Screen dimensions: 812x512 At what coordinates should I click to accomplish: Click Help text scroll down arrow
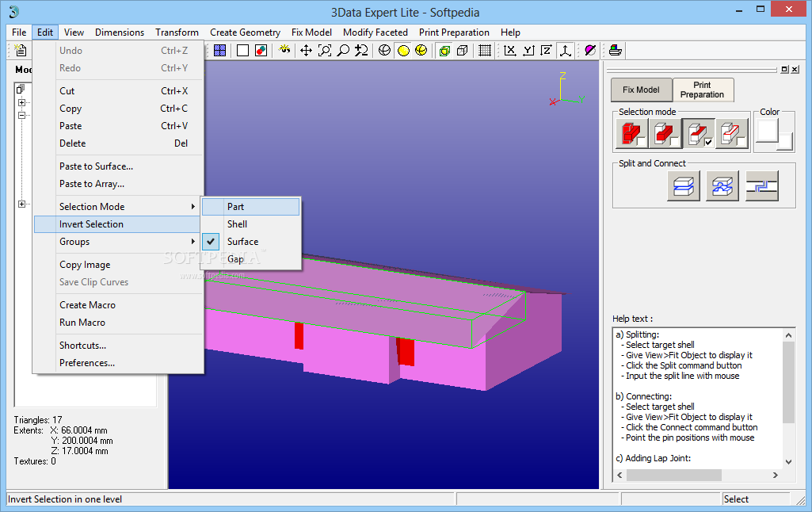click(788, 462)
